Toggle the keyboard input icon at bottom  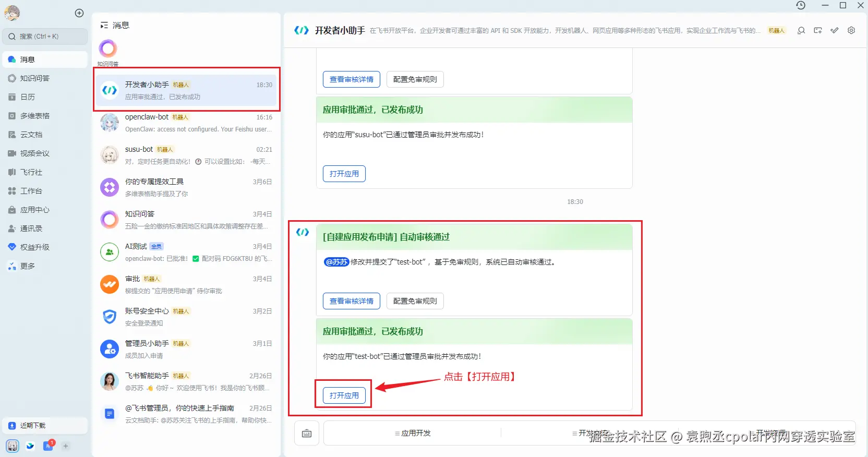(307, 434)
